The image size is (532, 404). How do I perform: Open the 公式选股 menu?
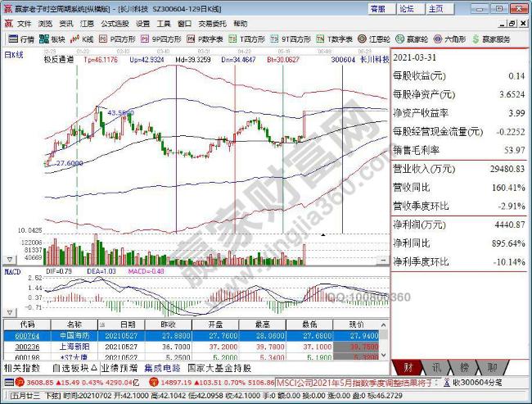[115, 24]
